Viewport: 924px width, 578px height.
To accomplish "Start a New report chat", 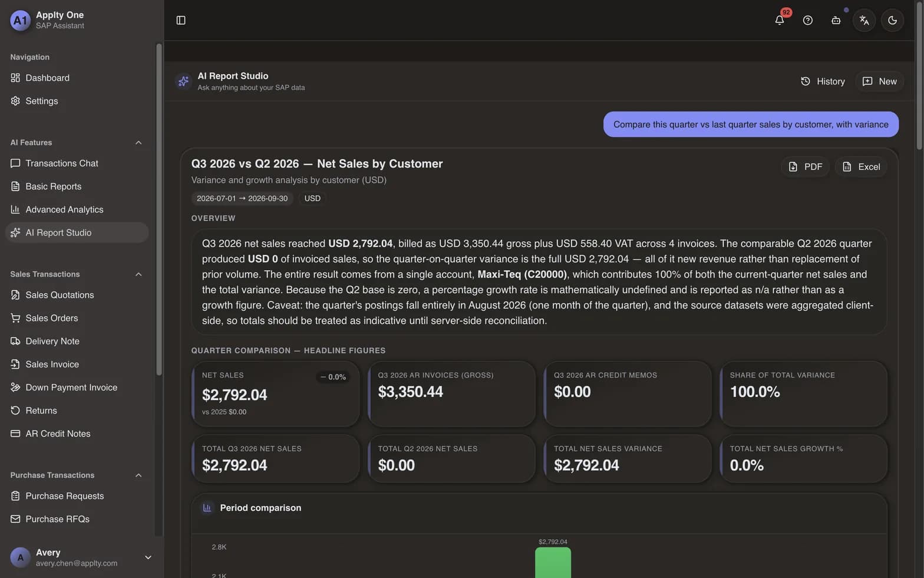I will [x=879, y=81].
